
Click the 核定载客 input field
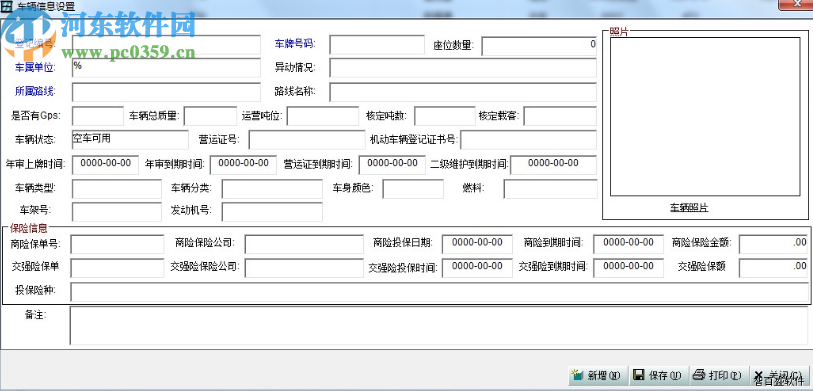click(x=560, y=116)
